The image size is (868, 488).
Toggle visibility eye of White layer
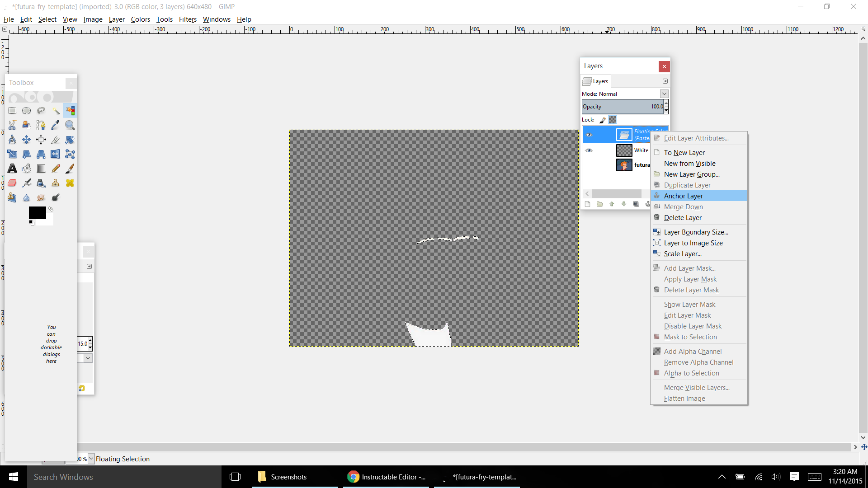point(589,150)
